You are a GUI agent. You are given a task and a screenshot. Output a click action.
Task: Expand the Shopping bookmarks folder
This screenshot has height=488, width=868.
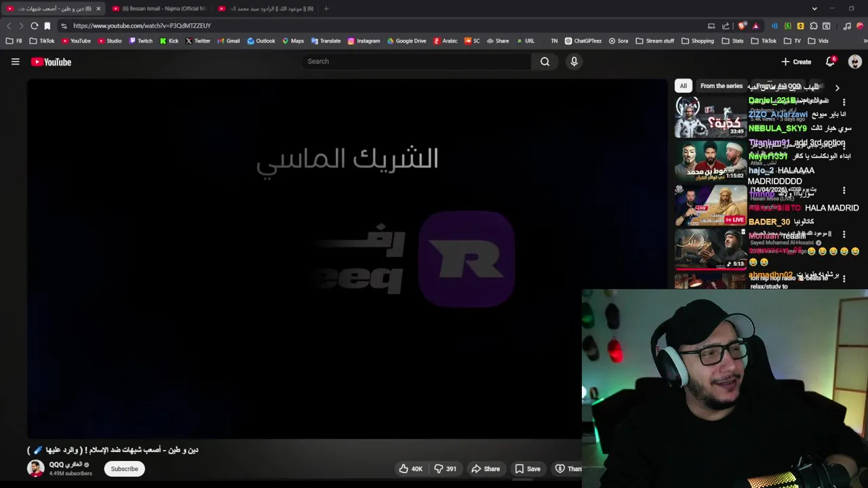pyautogui.click(x=697, y=41)
